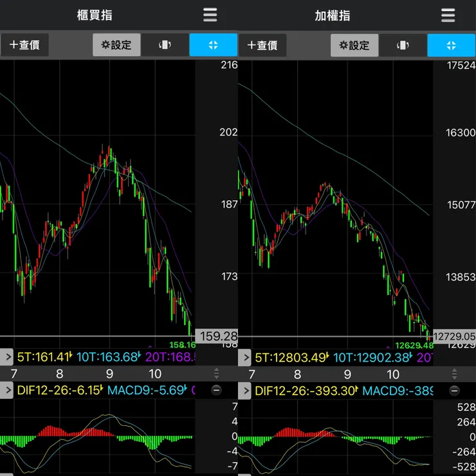The image size is (476, 476).
Task: Open 設定 settings in 加權指 panel
Action: 354,45
